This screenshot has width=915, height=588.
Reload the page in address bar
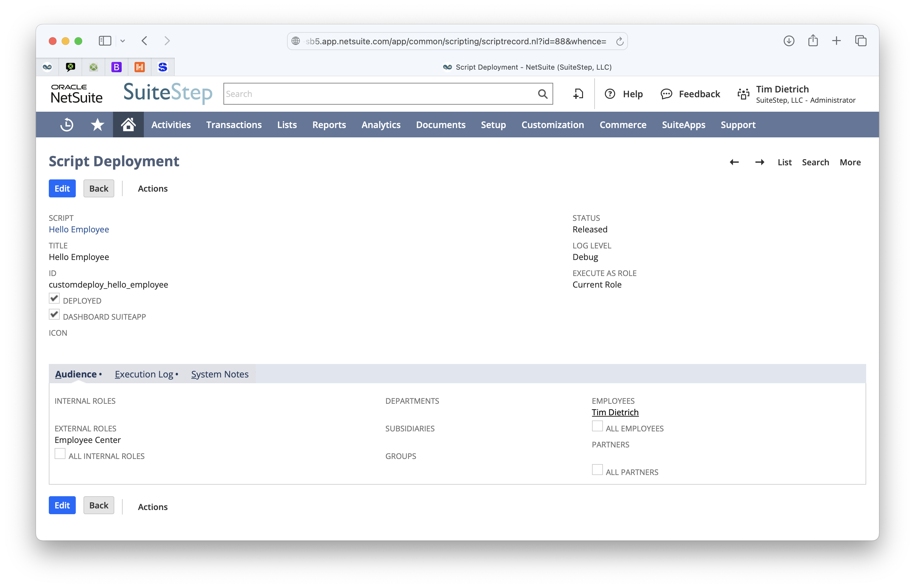619,41
